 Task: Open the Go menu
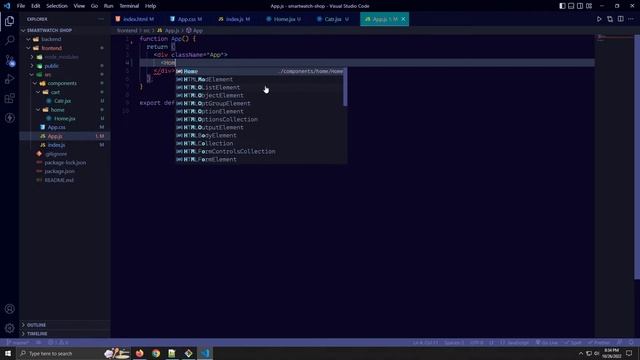94,6
